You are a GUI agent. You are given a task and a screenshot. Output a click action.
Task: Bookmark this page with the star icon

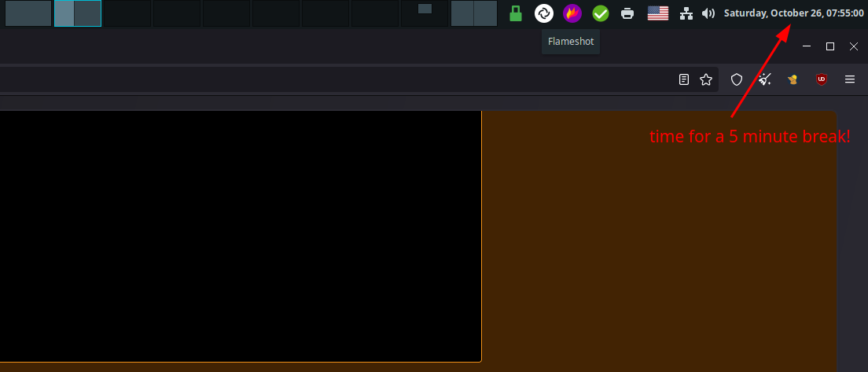[x=706, y=79]
